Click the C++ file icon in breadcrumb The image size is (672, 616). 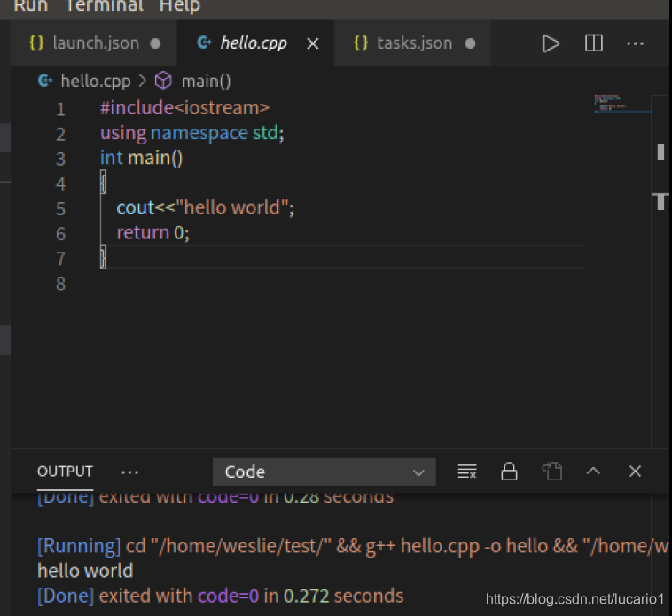coord(45,80)
